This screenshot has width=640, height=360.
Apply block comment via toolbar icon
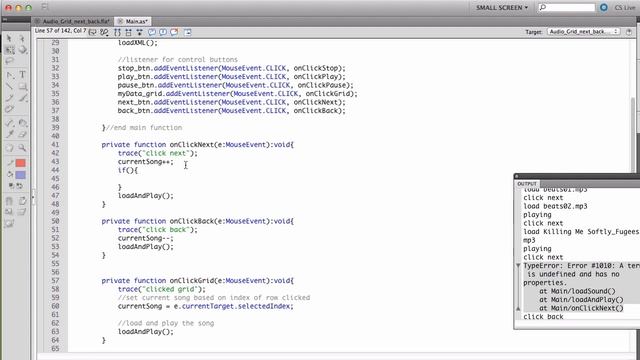tap(151, 32)
